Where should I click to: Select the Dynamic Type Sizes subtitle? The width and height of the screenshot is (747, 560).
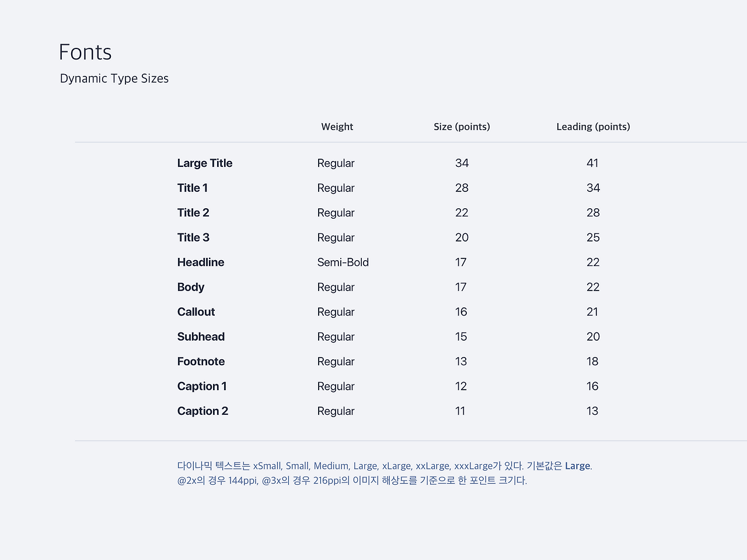pos(114,78)
